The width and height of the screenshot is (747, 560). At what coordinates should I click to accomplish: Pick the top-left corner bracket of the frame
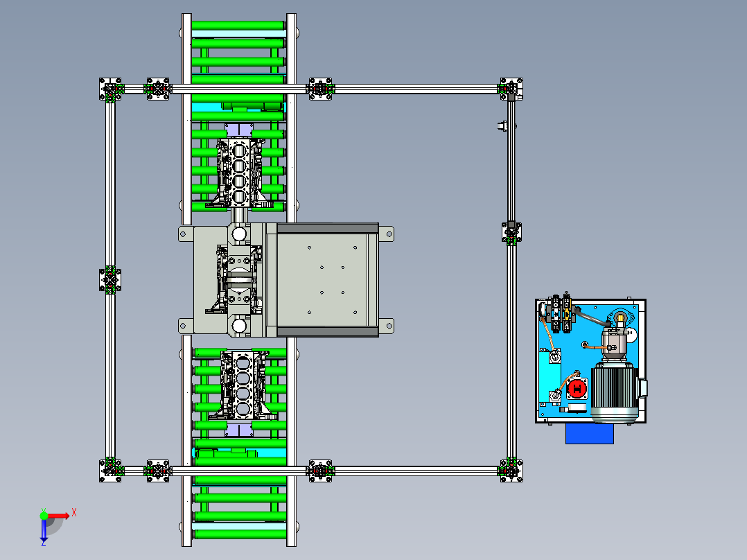[110, 89]
